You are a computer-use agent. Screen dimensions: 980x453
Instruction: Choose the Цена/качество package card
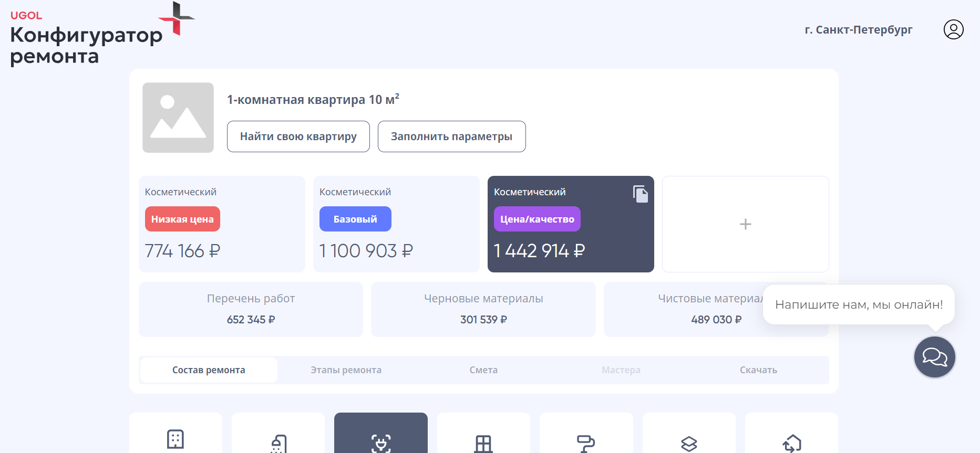[571, 224]
